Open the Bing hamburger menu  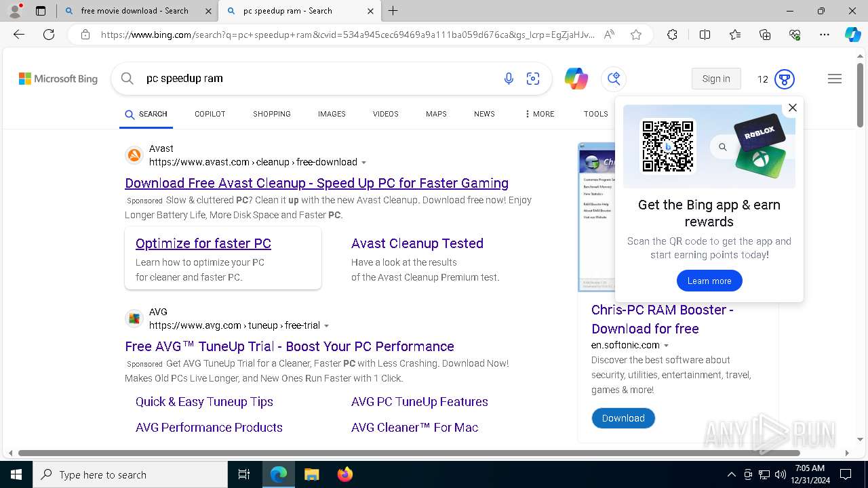(835, 79)
